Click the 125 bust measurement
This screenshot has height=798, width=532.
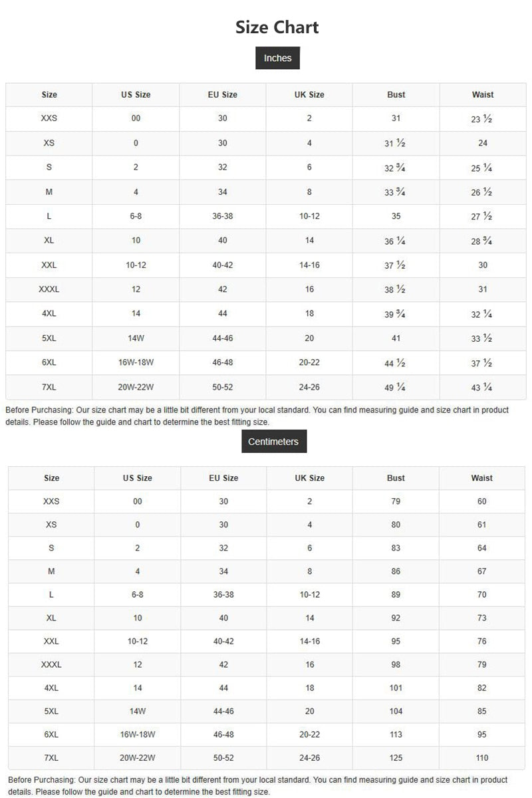(396, 757)
